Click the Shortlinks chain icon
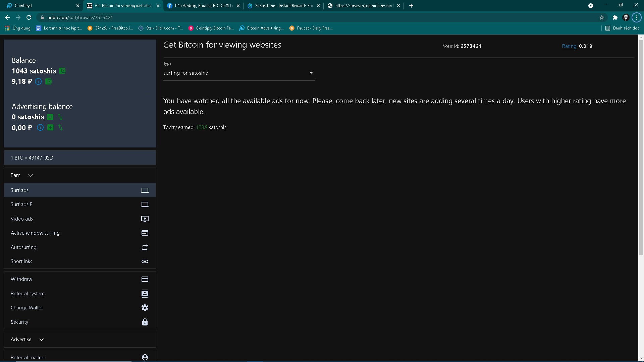This screenshot has width=644, height=362. 145,261
